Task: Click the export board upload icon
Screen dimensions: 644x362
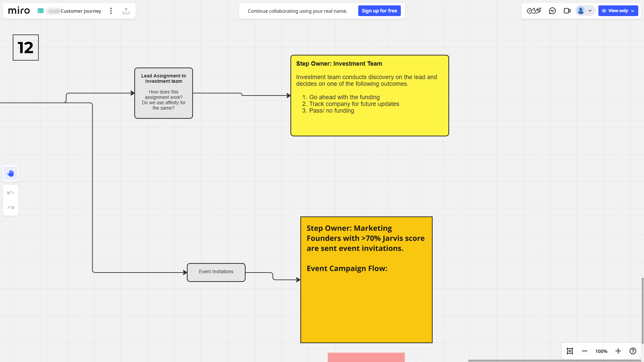Action: coord(126,11)
